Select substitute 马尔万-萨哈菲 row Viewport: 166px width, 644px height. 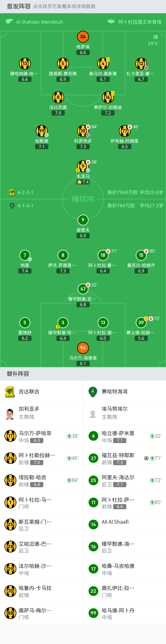tap(41, 436)
